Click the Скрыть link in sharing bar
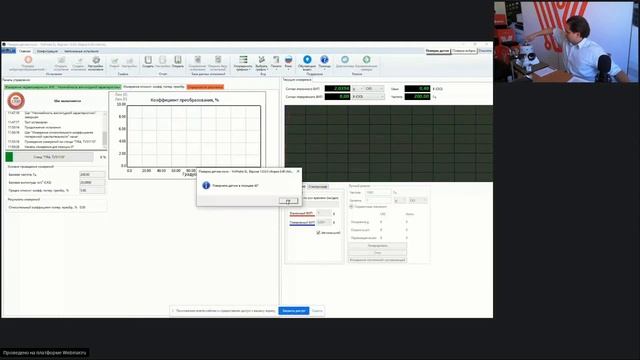 click(317, 311)
